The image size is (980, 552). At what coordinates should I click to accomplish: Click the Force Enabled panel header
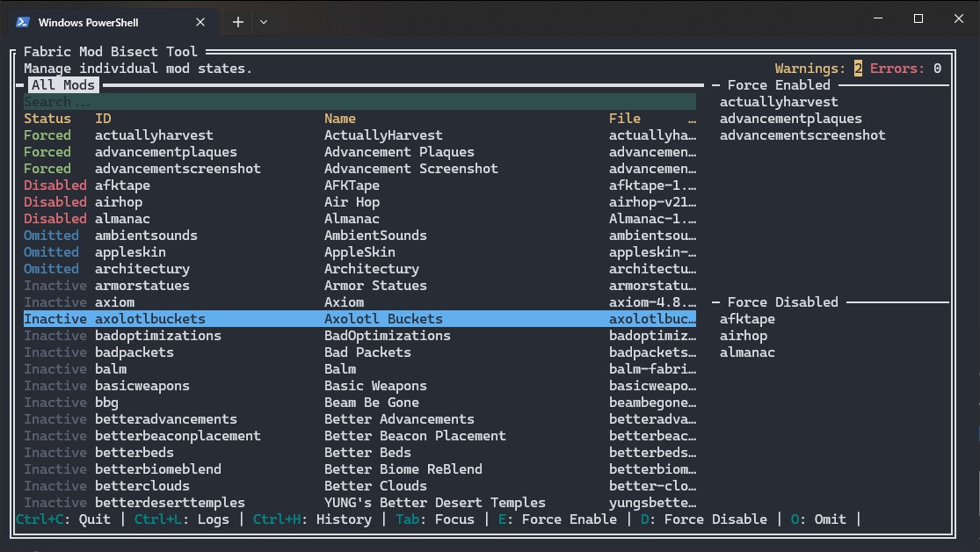(x=779, y=85)
